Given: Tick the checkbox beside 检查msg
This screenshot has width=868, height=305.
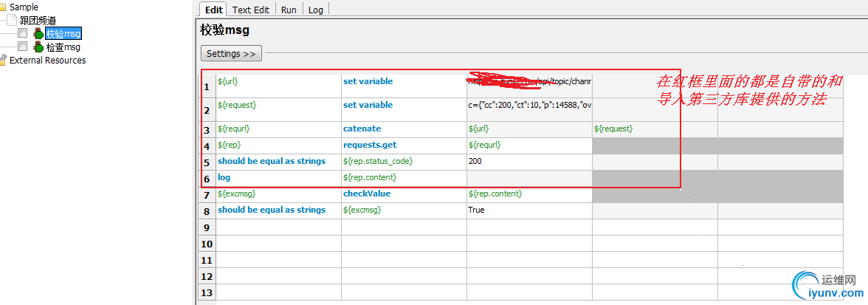Looking at the screenshot, I should (23, 47).
